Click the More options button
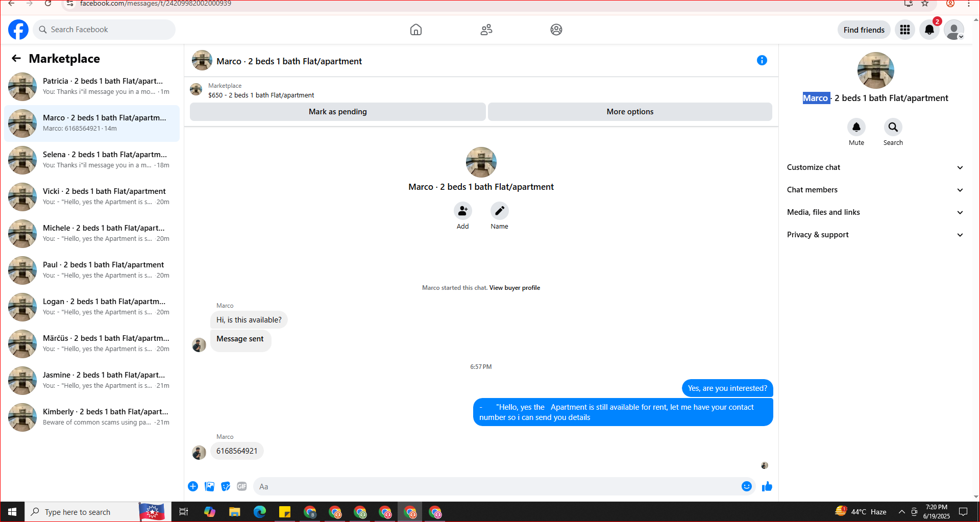The image size is (980, 522). (630, 112)
